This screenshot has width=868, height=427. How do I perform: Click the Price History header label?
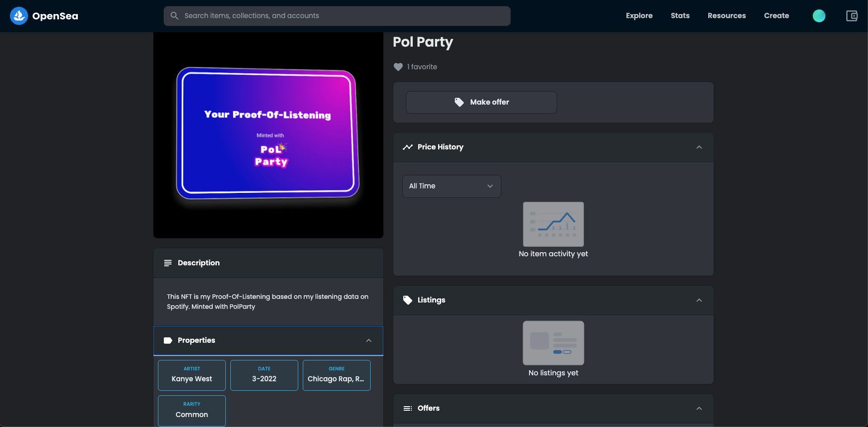440,147
